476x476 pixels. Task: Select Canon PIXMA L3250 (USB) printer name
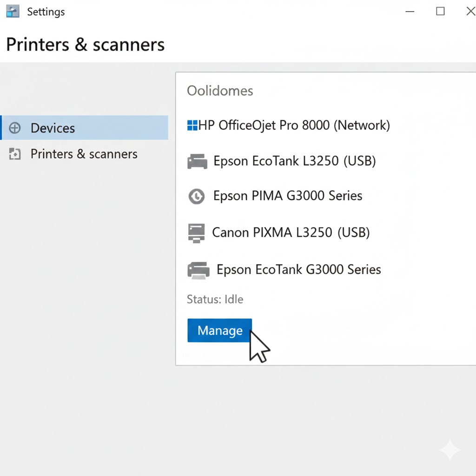click(291, 232)
